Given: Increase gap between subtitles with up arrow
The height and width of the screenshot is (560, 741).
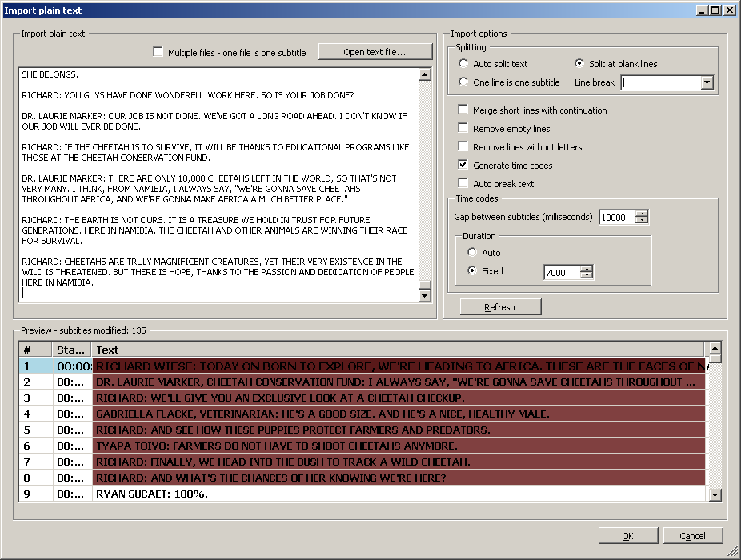Looking at the screenshot, I should (x=643, y=213).
